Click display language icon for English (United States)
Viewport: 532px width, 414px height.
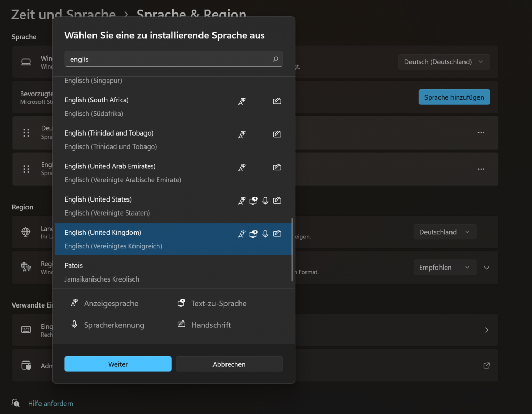click(242, 201)
